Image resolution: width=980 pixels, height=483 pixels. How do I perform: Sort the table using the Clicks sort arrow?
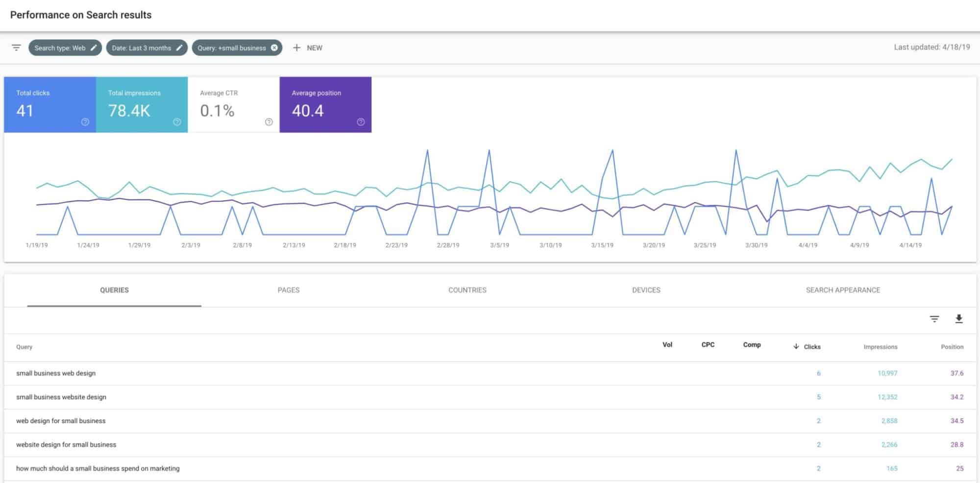pyautogui.click(x=796, y=346)
